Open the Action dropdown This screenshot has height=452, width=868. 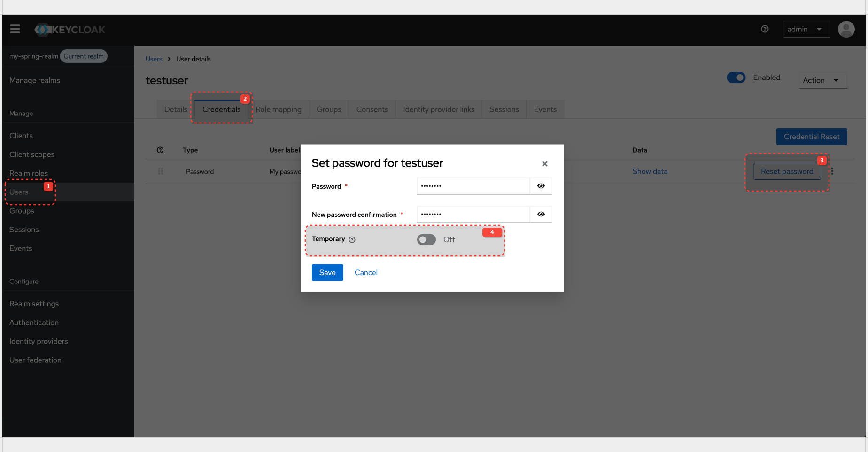point(822,80)
